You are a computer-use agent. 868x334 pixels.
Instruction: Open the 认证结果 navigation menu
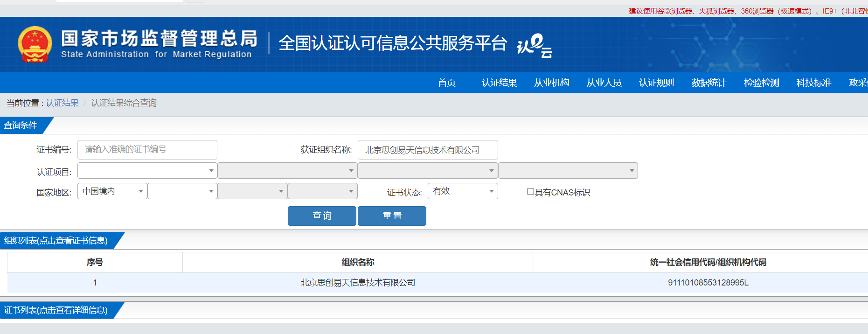(x=499, y=83)
